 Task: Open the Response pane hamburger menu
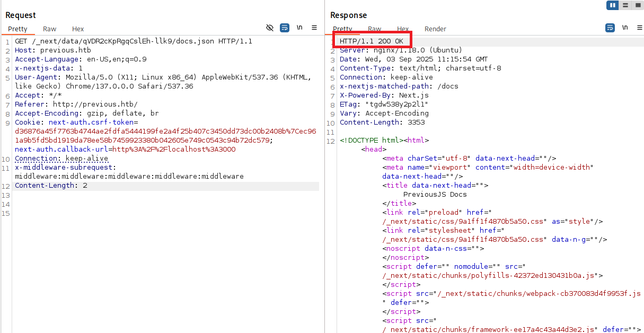tap(638, 27)
